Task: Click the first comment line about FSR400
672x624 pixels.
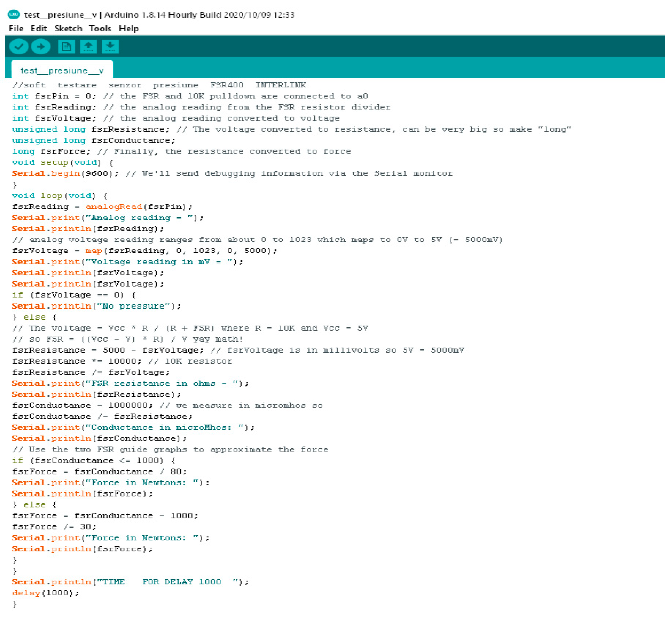Action: (x=159, y=85)
